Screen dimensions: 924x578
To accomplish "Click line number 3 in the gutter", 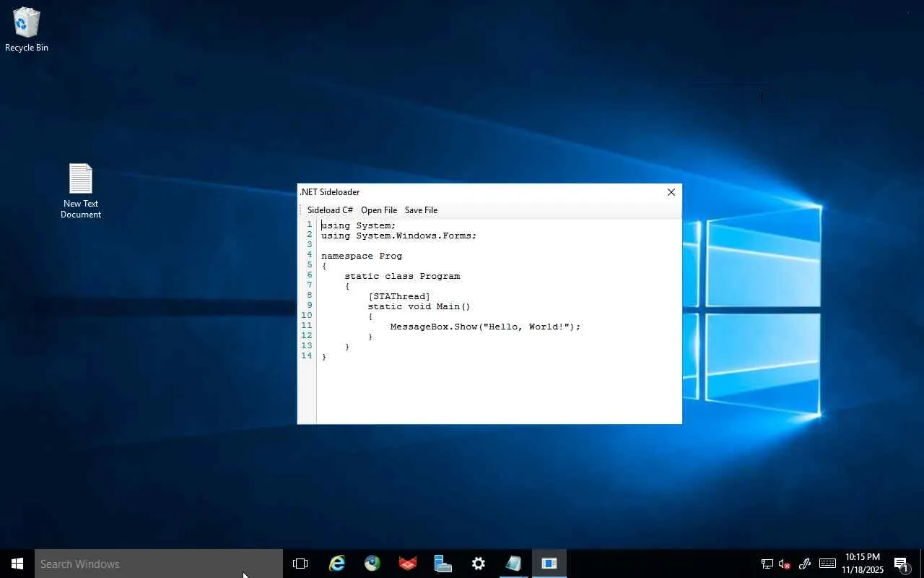I will click(x=310, y=244).
